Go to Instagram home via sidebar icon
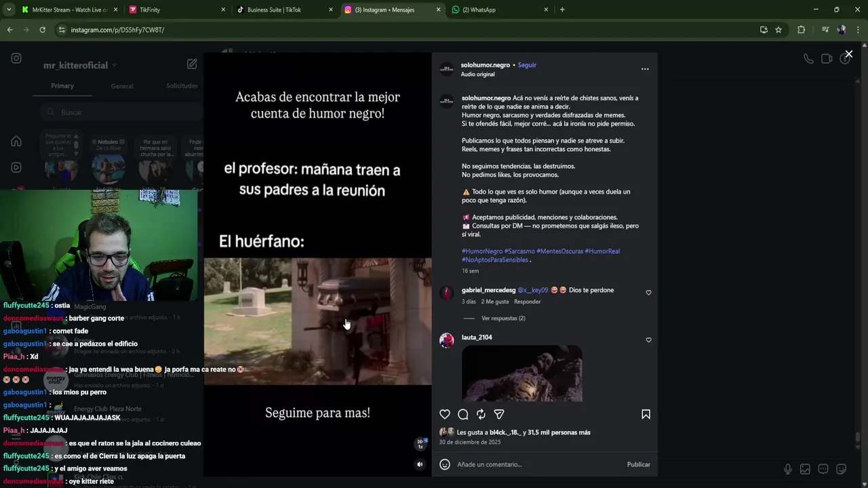 [x=16, y=141]
